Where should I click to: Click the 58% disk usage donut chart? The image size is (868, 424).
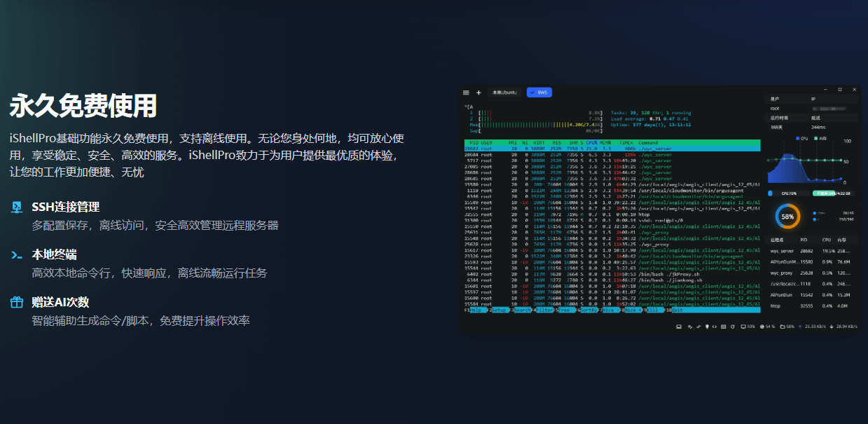tap(787, 217)
